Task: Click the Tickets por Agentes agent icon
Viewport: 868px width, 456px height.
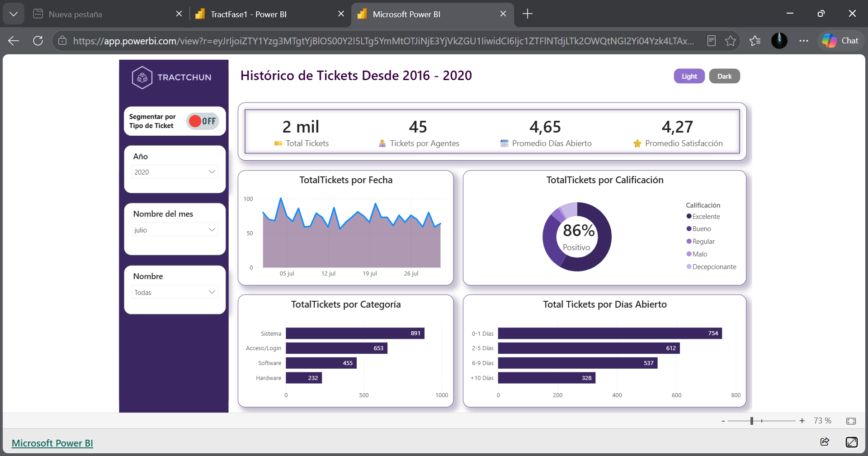Action: [x=382, y=143]
